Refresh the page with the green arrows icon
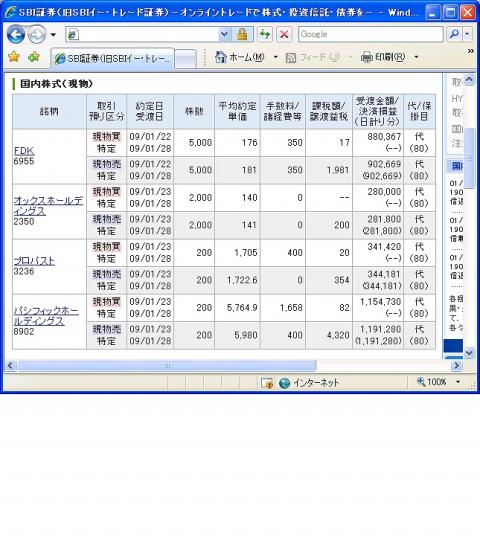The width and height of the screenshot is (480, 551). pyautogui.click(x=265, y=34)
